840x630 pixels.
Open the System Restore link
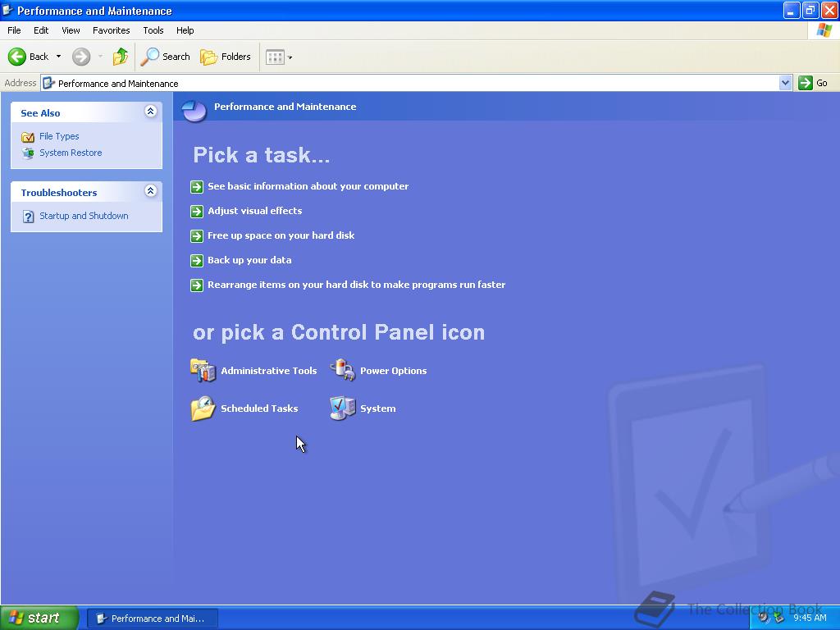point(71,153)
